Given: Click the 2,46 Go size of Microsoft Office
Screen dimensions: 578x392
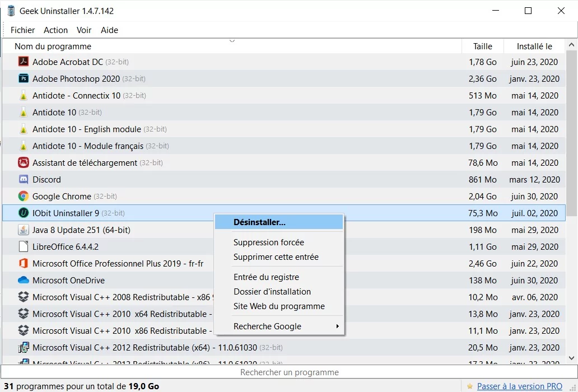Looking at the screenshot, I should (483, 264).
